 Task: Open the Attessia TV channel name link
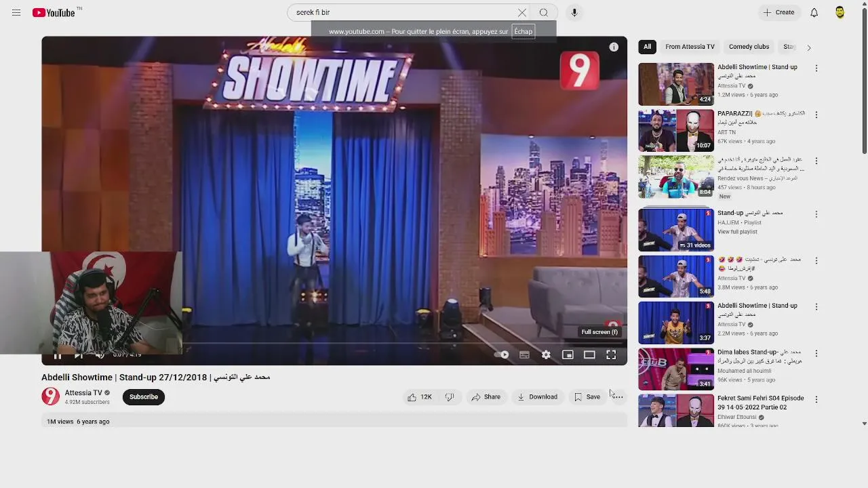pos(83,393)
